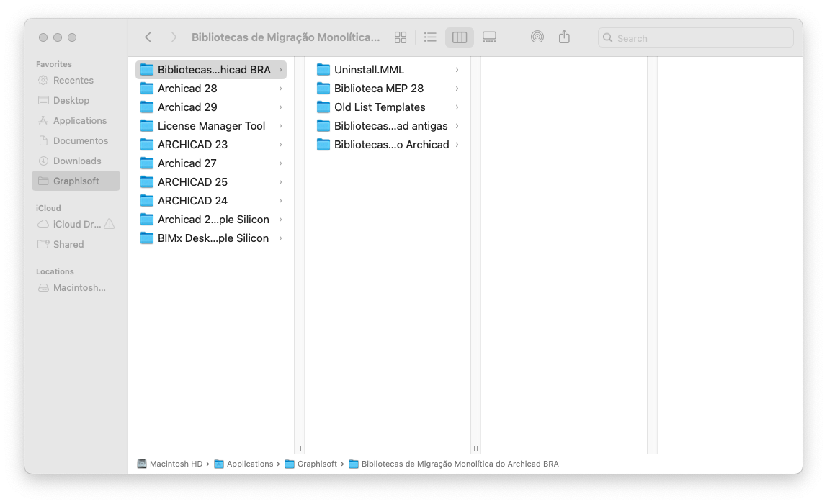
Task: Go back with the left chevron
Action: (148, 37)
